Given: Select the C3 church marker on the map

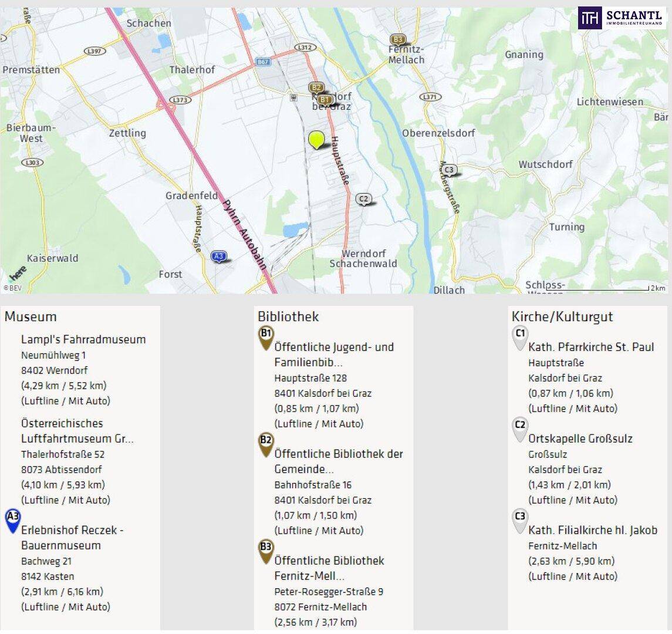Looking at the screenshot, I should 449,170.
